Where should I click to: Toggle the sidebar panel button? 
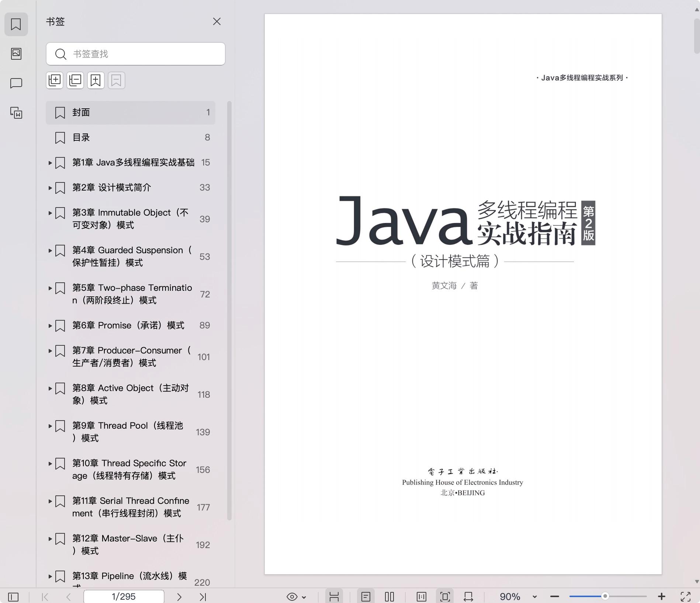[x=13, y=597]
